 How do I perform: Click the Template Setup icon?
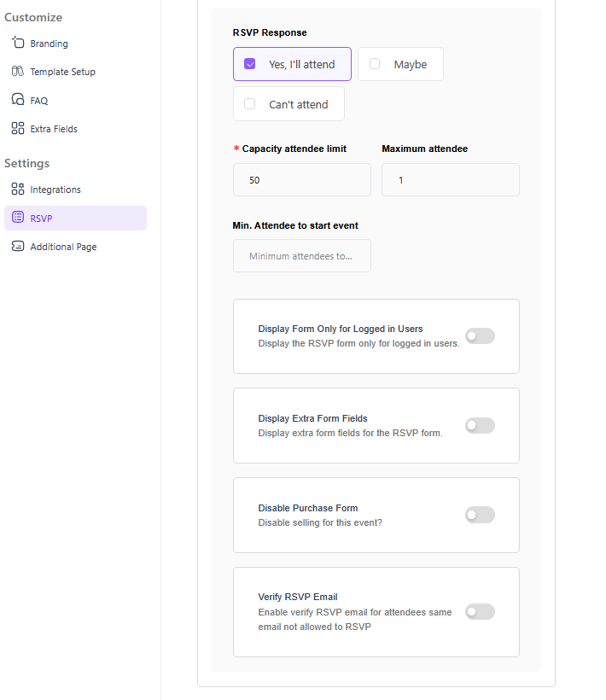click(x=17, y=72)
